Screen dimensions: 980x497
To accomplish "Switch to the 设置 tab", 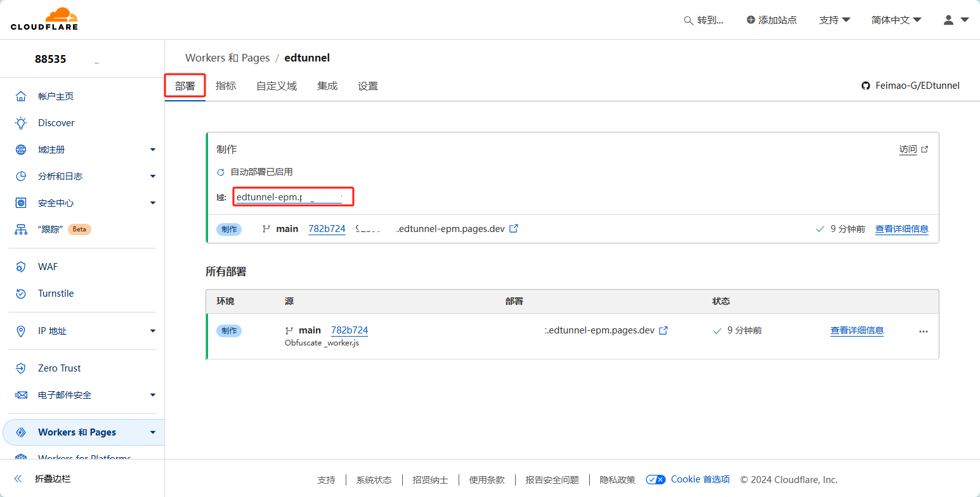I will point(368,86).
